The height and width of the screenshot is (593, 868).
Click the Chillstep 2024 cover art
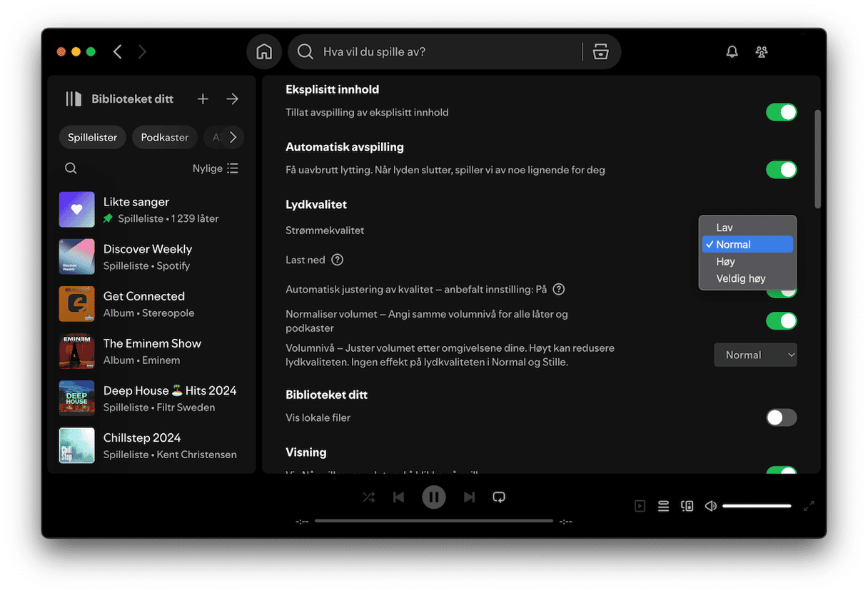[77, 445]
